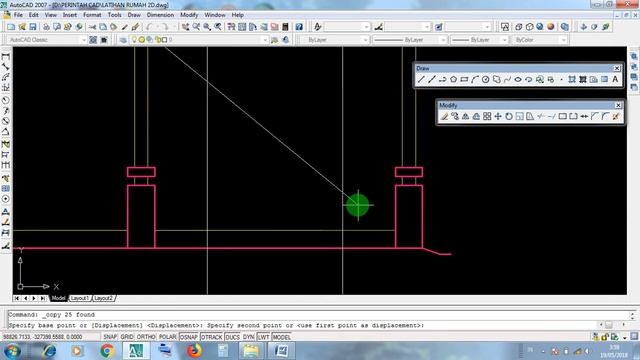Click the Zoom Realtime magnifier icon
The image size is (640, 360).
196,27
